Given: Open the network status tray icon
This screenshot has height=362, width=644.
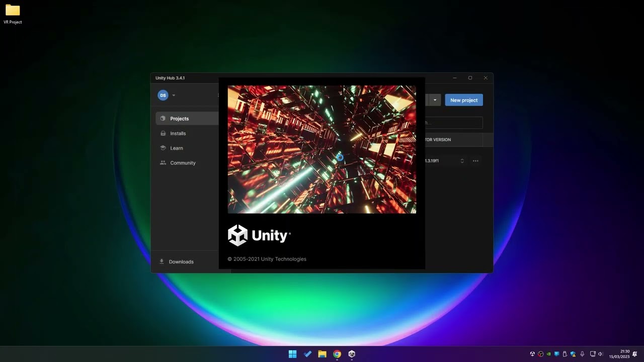Looking at the screenshot, I should coord(593,354).
